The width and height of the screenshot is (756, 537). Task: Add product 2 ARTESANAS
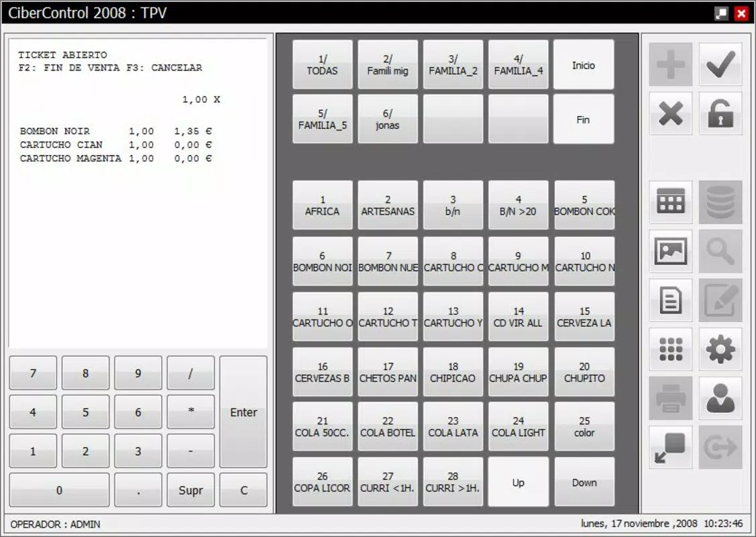[x=388, y=205]
